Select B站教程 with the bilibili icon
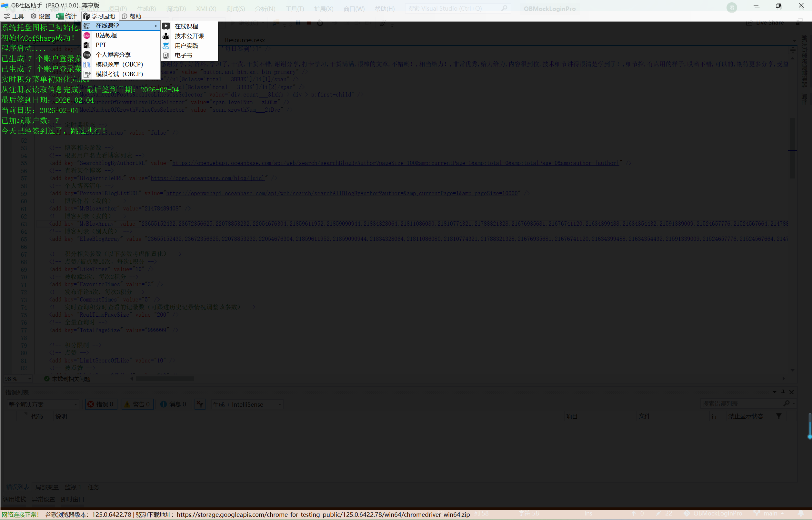The image size is (812, 520). [106, 36]
